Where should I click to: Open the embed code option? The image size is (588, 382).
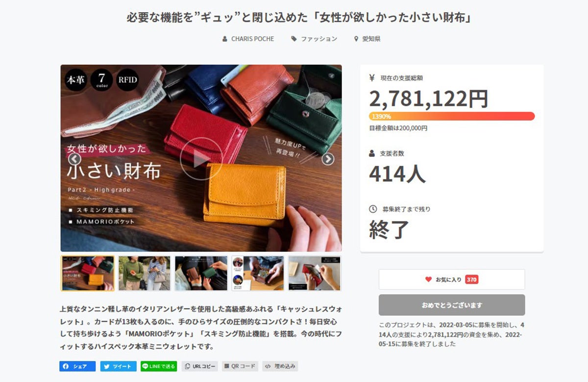tap(280, 366)
